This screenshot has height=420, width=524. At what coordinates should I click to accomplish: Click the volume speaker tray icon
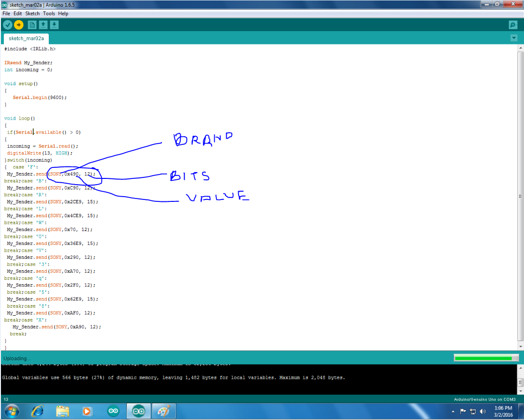[x=483, y=411]
